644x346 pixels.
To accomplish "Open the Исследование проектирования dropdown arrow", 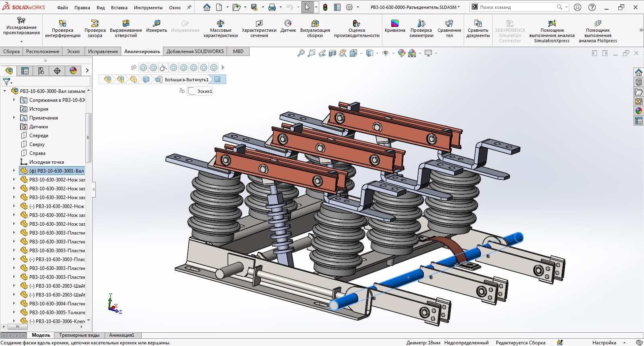I will (x=21, y=41).
